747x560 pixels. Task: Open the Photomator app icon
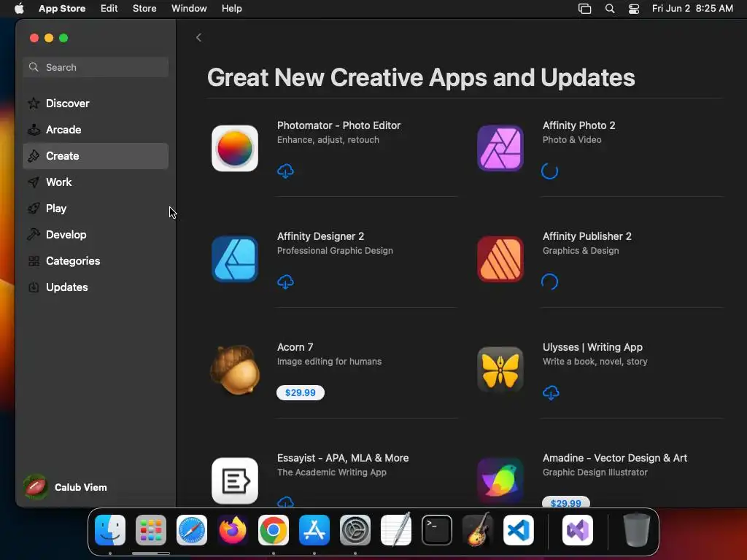pos(235,148)
